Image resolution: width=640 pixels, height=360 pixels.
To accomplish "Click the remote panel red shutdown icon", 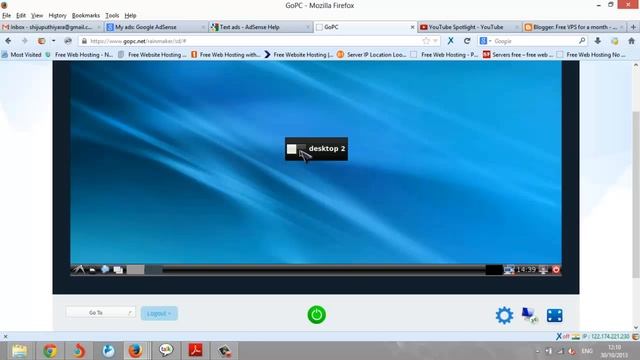I will pos(556,269).
